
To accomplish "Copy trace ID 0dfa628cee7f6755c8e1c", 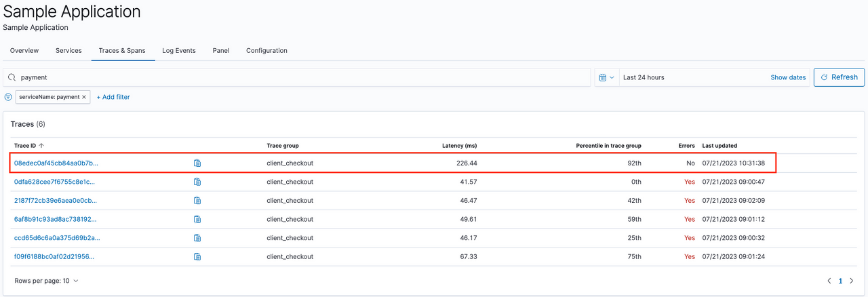I will pos(197,182).
